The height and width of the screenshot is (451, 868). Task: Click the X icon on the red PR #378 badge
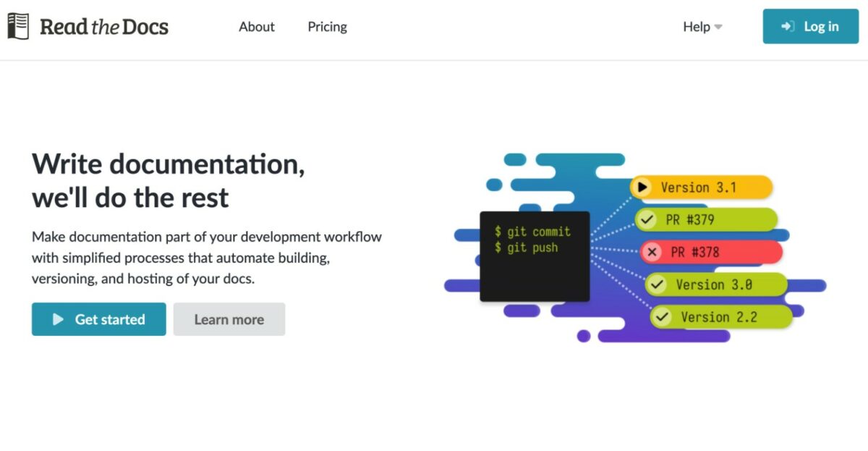[x=652, y=252]
